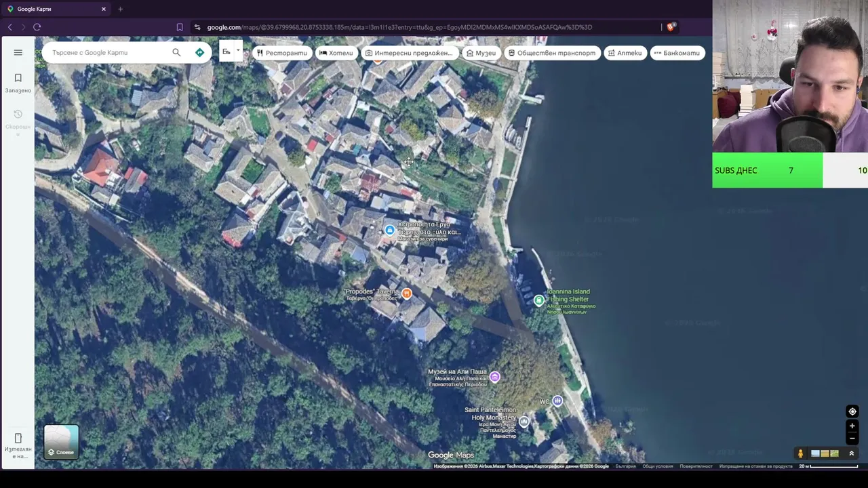This screenshot has height=488, width=868.
Task: Go back with the browser back arrow
Action: click(x=9, y=27)
